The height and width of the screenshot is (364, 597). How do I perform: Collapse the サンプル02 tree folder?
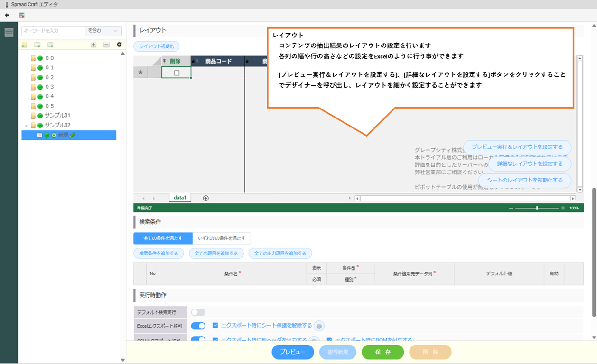(27, 126)
